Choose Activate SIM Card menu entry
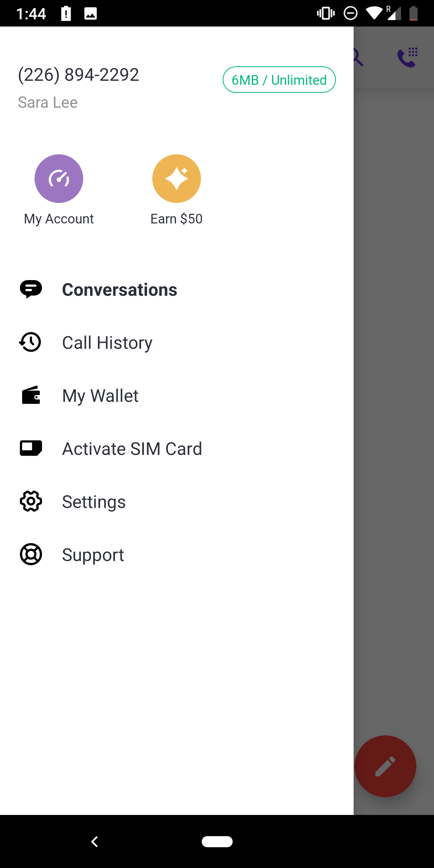The image size is (434, 868). 132,449
